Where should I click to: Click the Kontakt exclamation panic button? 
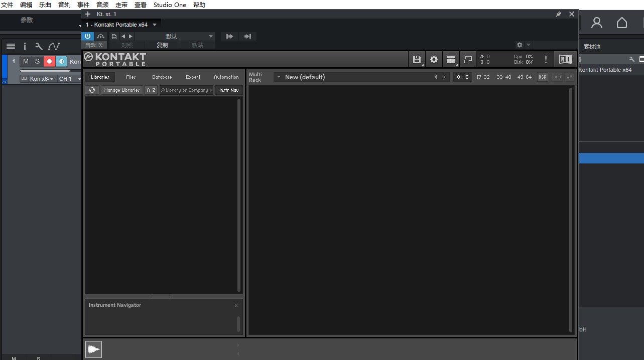click(546, 59)
